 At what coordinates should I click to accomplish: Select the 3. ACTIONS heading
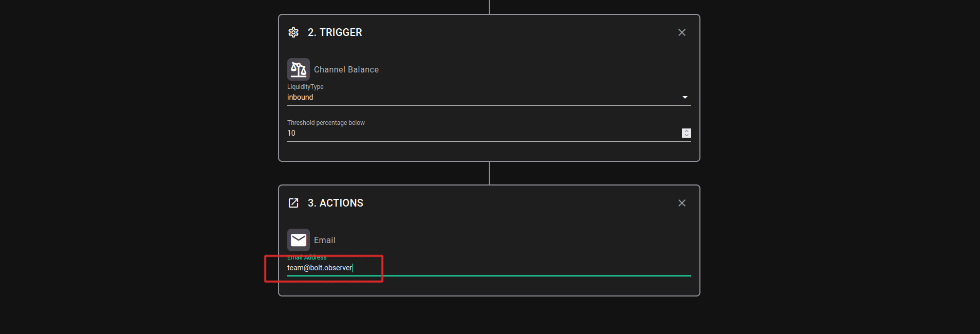pos(336,203)
